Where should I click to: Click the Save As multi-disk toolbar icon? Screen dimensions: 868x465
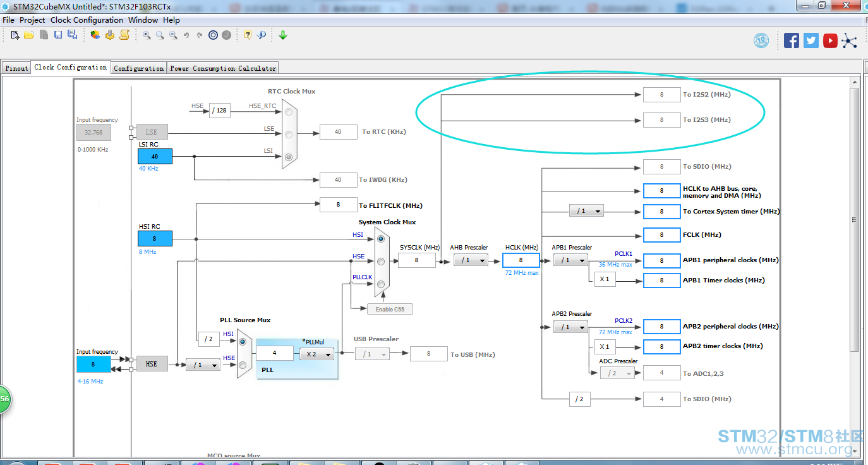coord(72,35)
